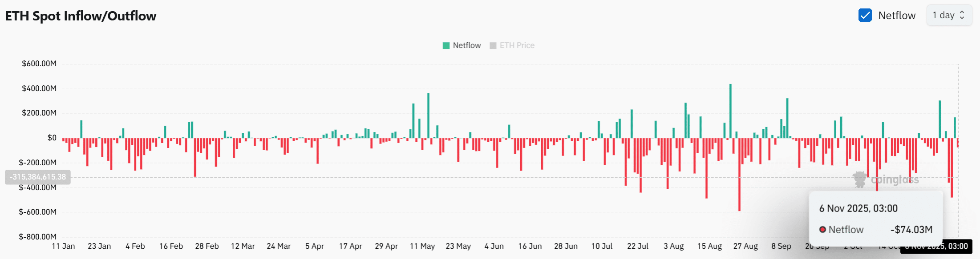
Task: Click the Netflow legend text label
Action: click(466, 45)
